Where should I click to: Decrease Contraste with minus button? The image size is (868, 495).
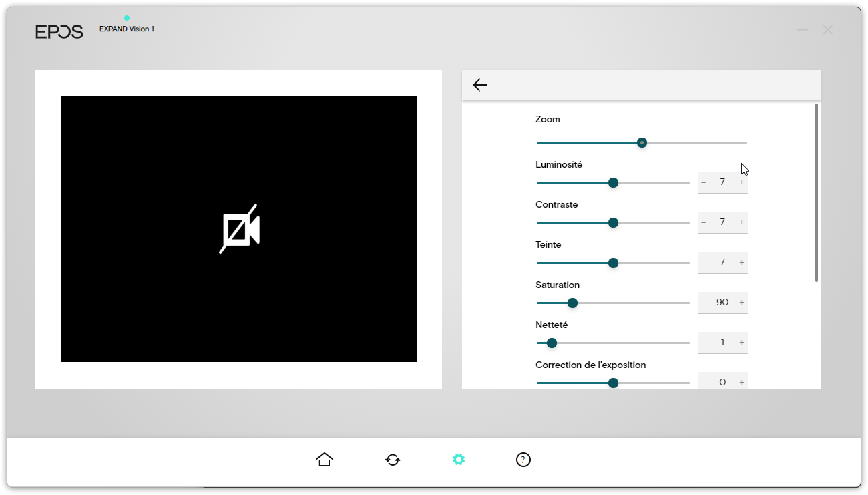coord(703,222)
